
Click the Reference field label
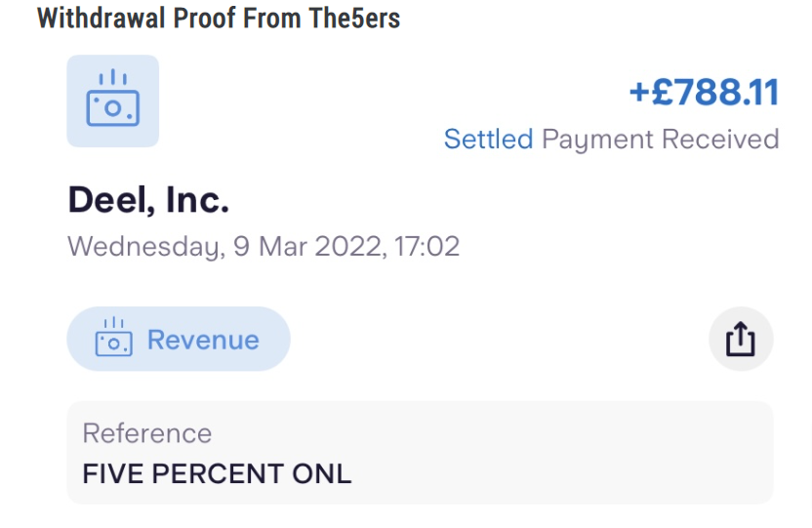[x=147, y=433]
